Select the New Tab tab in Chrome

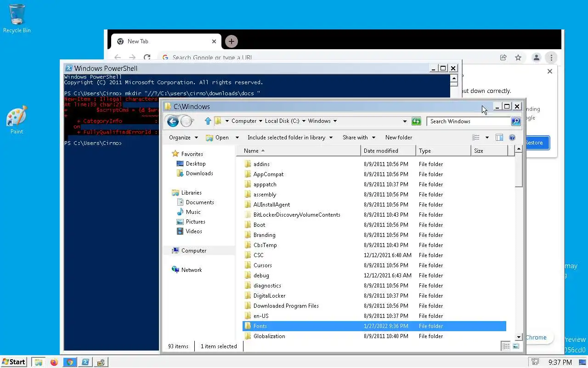click(x=166, y=41)
